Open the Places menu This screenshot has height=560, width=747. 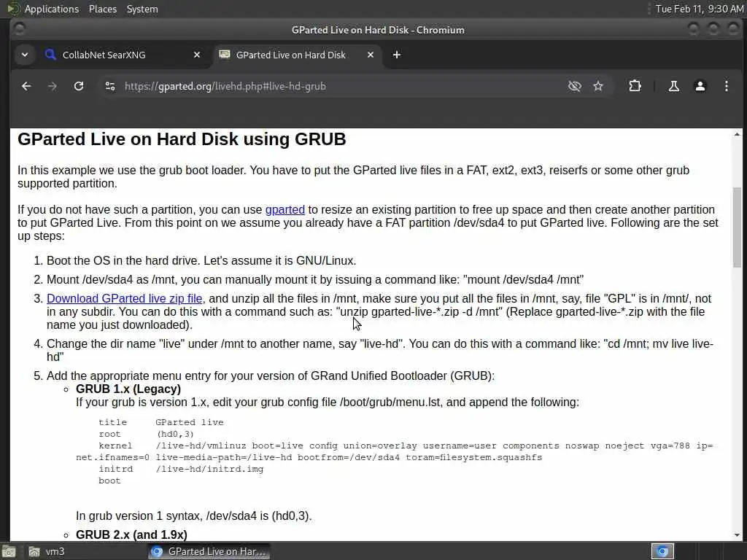tap(102, 9)
